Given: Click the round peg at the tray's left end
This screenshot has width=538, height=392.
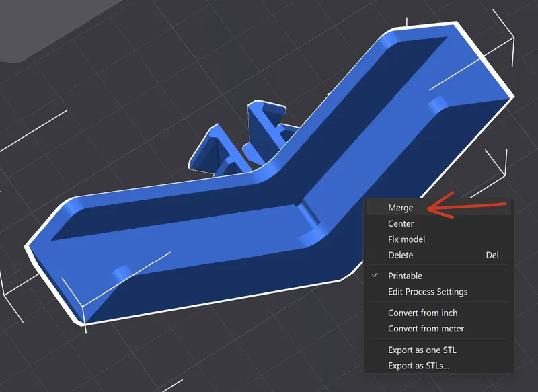Looking at the screenshot, I should pyautogui.click(x=120, y=272).
